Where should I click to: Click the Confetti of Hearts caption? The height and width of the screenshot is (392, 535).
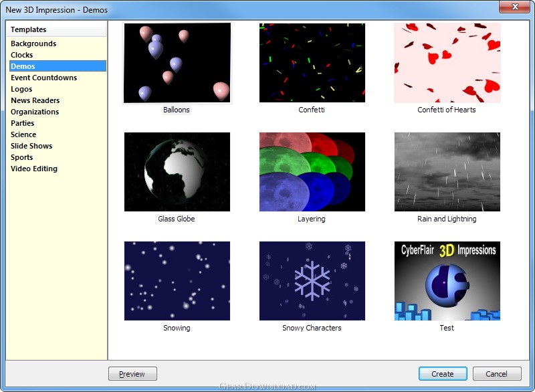click(x=447, y=110)
